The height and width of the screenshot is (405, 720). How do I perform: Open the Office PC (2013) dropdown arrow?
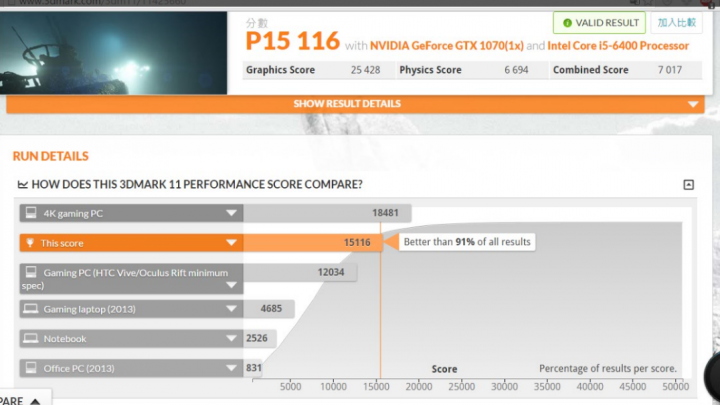(x=231, y=368)
